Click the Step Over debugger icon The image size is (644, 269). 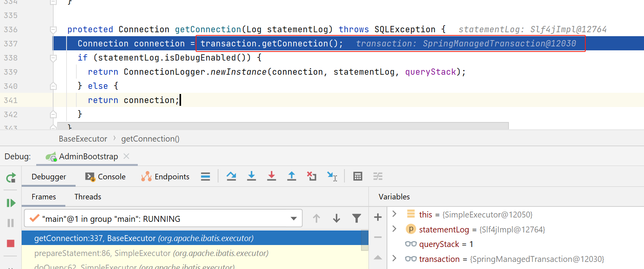tap(231, 177)
